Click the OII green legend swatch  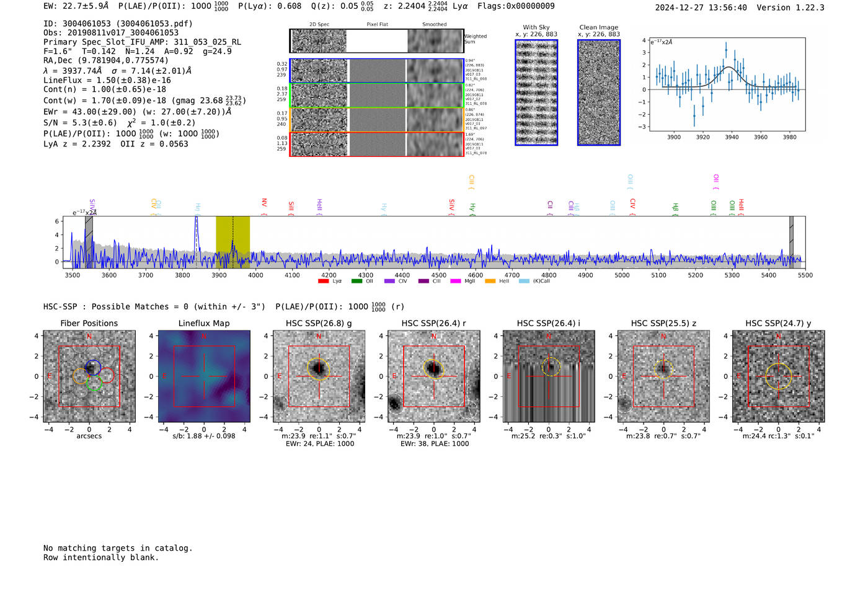[x=356, y=282]
